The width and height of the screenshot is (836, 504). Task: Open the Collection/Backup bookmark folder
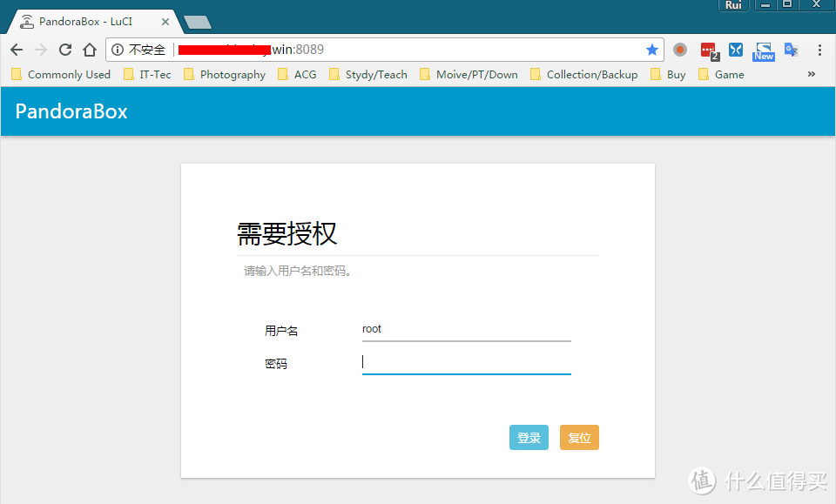[x=583, y=75]
